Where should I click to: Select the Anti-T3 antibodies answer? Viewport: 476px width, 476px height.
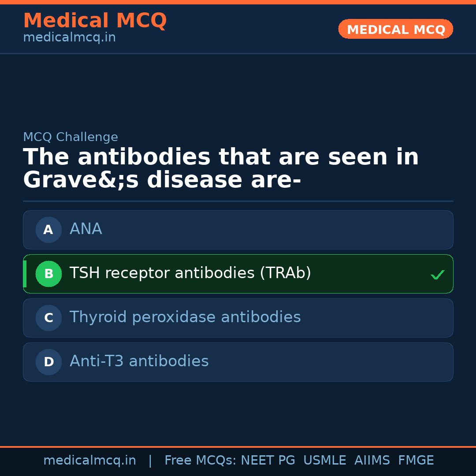pos(238,362)
